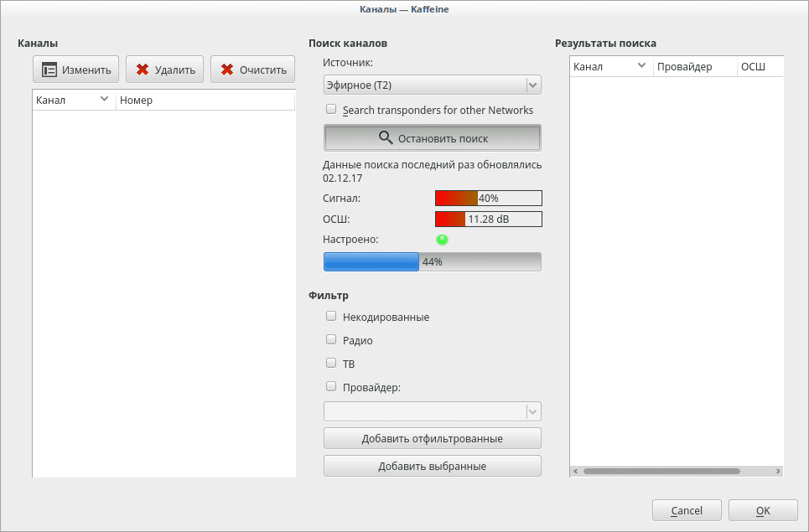Screen dimensions: 809x532
Task: Click the red X Очистить icon
Action: [x=227, y=70]
